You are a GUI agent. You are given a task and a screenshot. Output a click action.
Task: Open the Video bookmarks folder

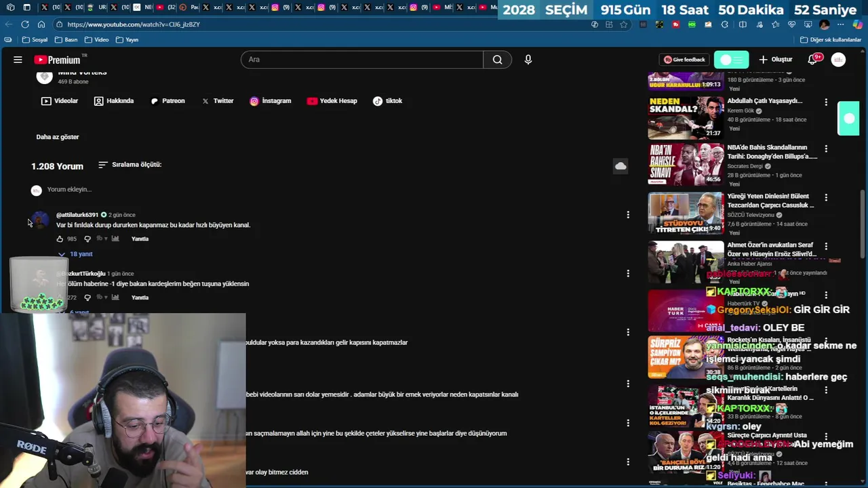[x=97, y=40]
